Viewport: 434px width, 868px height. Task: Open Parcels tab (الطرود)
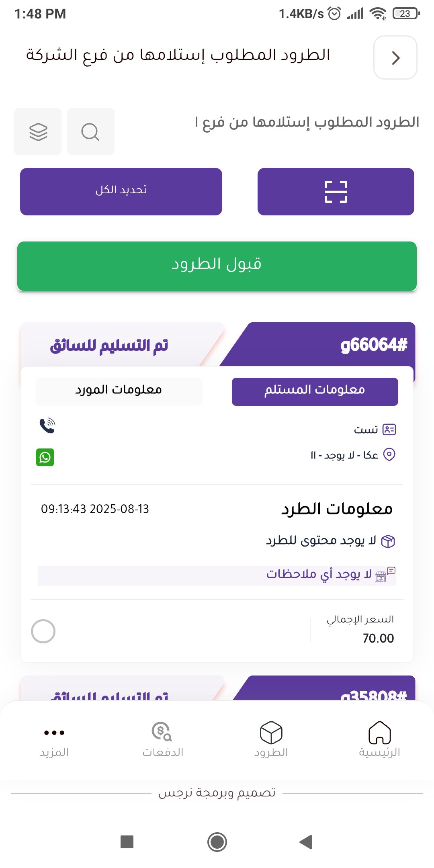click(x=271, y=739)
